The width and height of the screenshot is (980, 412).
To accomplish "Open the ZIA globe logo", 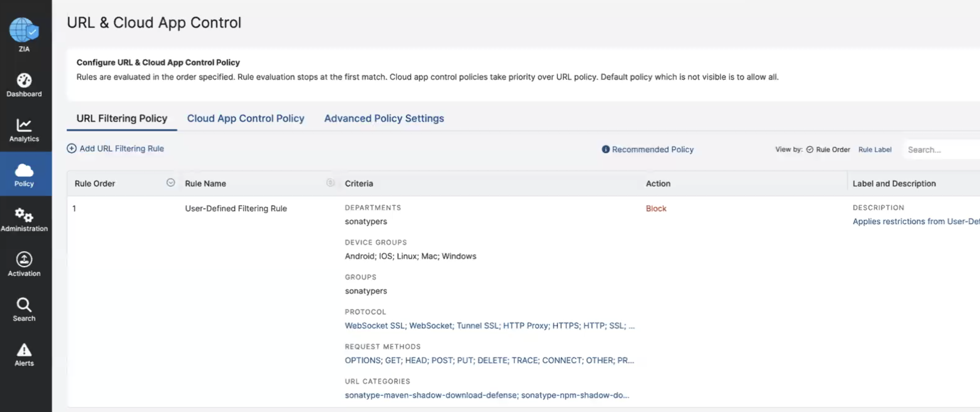I will (24, 30).
